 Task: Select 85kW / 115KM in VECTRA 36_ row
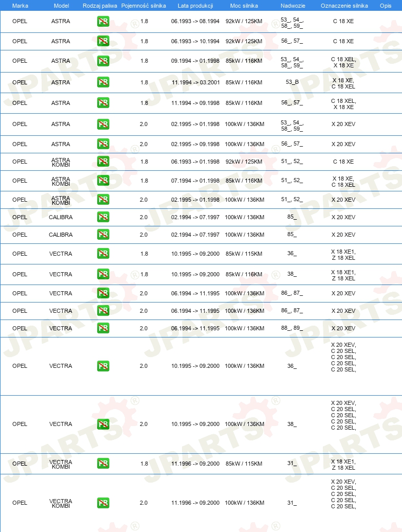point(244,254)
